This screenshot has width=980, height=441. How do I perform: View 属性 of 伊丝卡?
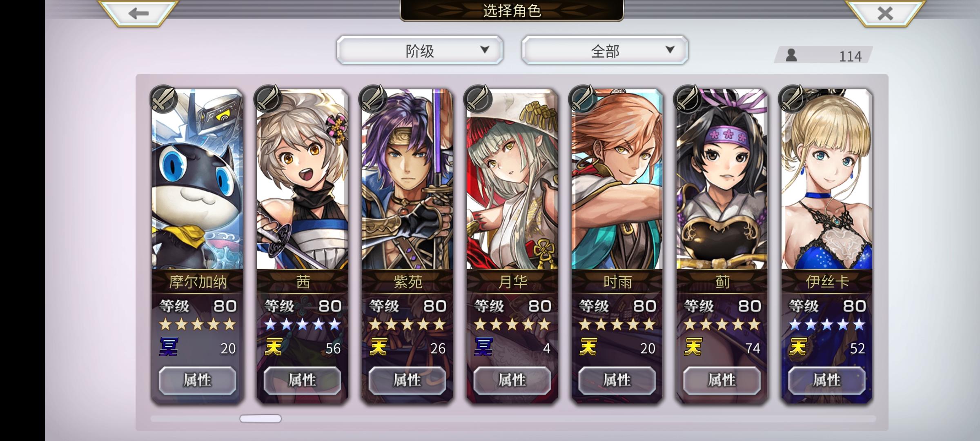point(827,381)
